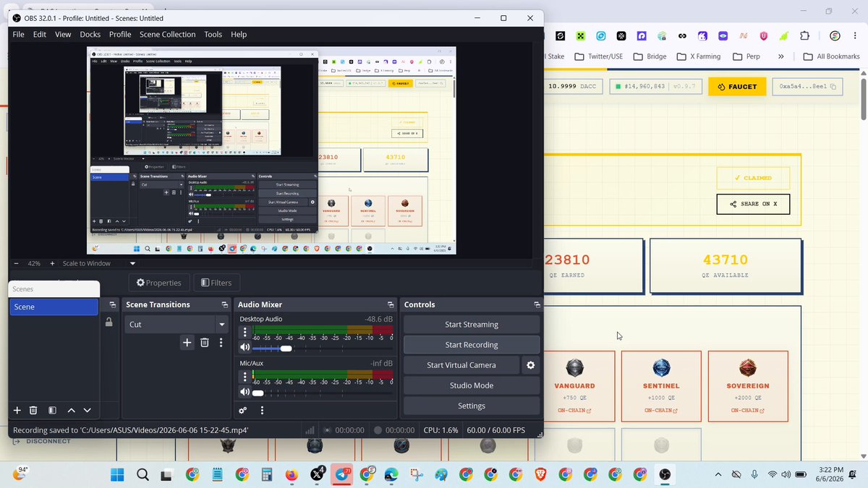868x488 pixels.
Task: Open OBS View menu
Action: [x=63, y=34]
